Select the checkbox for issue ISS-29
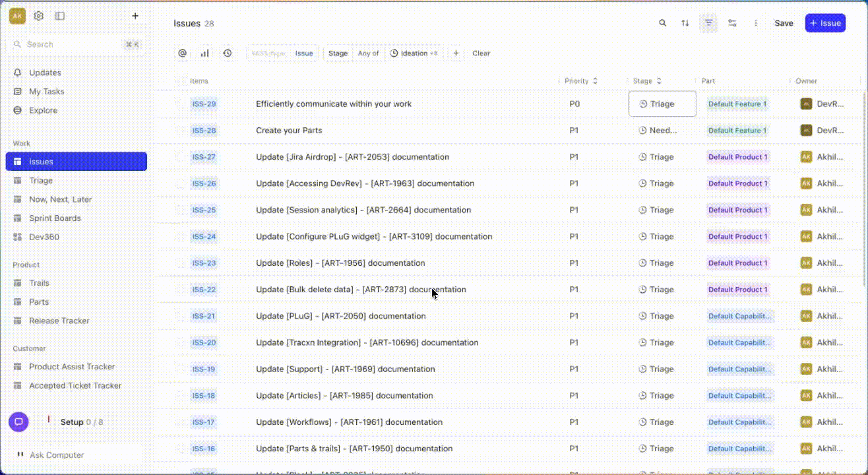This screenshot has width=868, height=475. coord(180,104)
